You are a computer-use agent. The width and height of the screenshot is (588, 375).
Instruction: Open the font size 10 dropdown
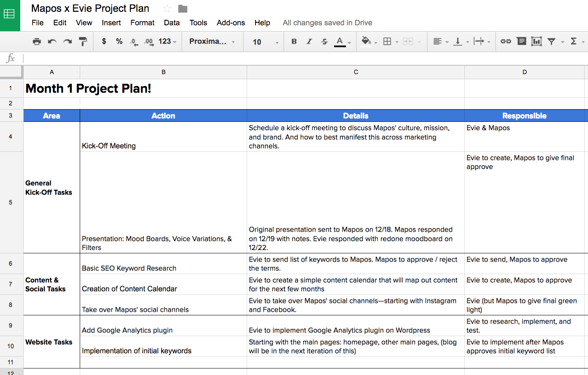click(265, 42)
